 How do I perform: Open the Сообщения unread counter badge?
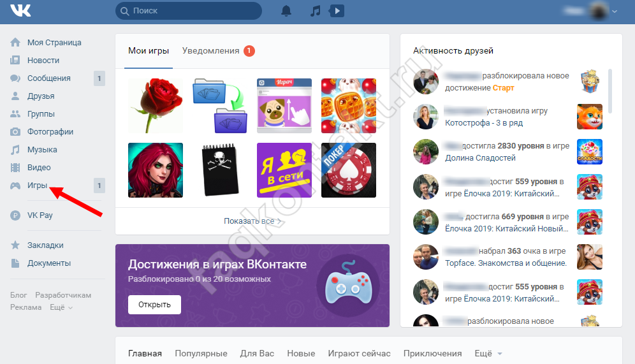[99, 78]
